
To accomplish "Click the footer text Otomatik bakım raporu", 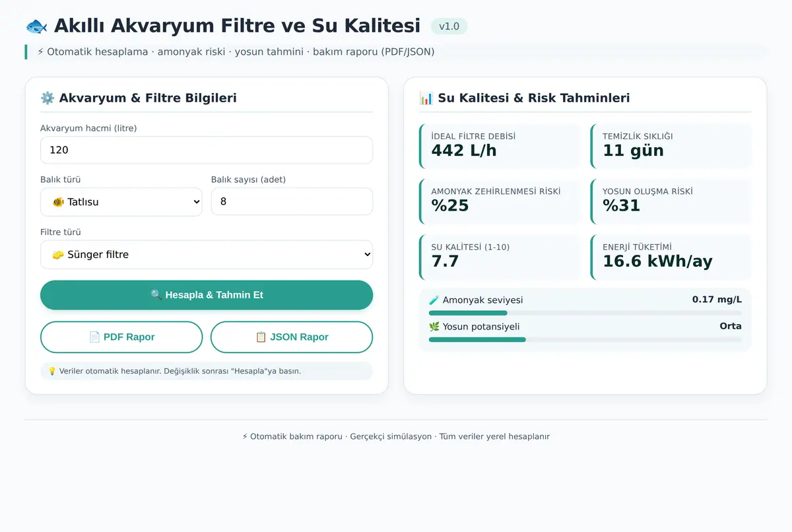I will (x=296, y=436).
